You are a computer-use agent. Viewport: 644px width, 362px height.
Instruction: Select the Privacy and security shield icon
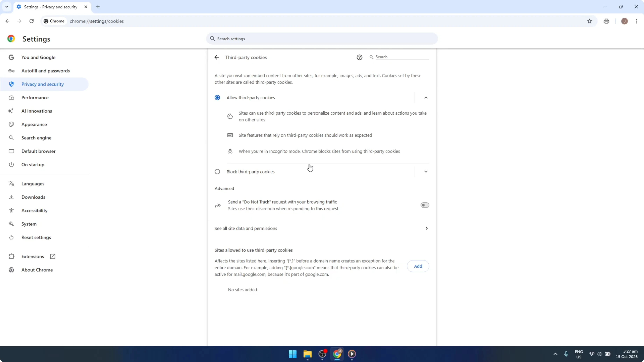(x=11, y=84)
